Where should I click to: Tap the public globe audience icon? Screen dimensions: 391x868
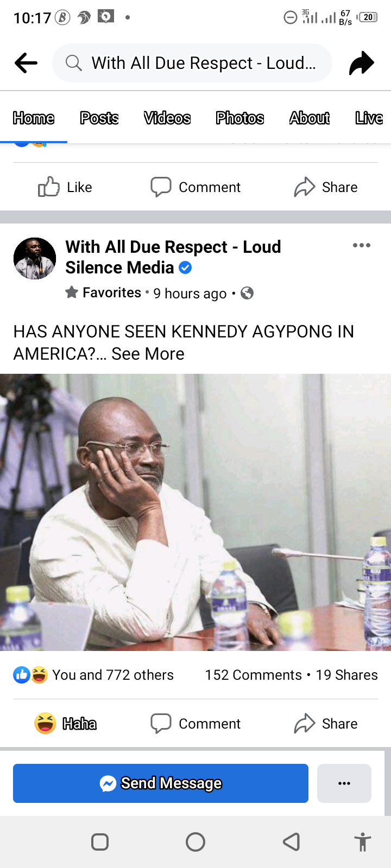coord(247,293)
